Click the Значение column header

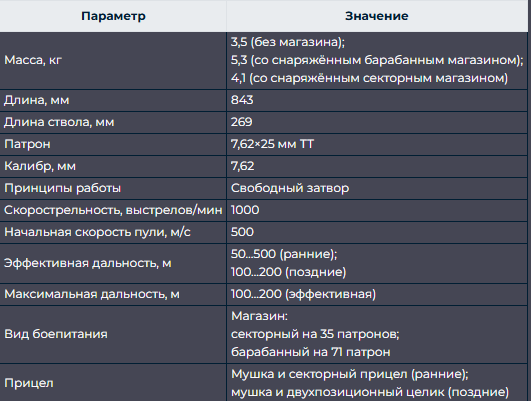377,16
